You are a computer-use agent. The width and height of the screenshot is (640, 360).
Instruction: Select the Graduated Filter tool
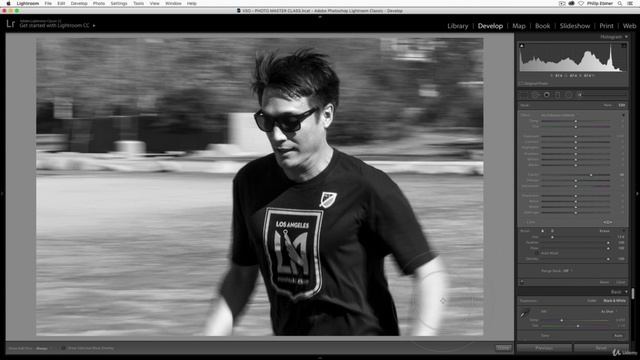[558, 95]
